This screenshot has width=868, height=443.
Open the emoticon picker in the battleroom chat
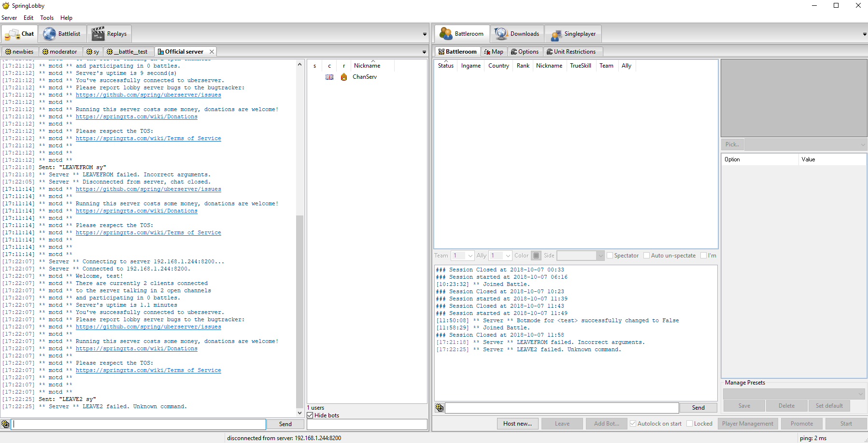pyautogui.click(x=439, y=407)
